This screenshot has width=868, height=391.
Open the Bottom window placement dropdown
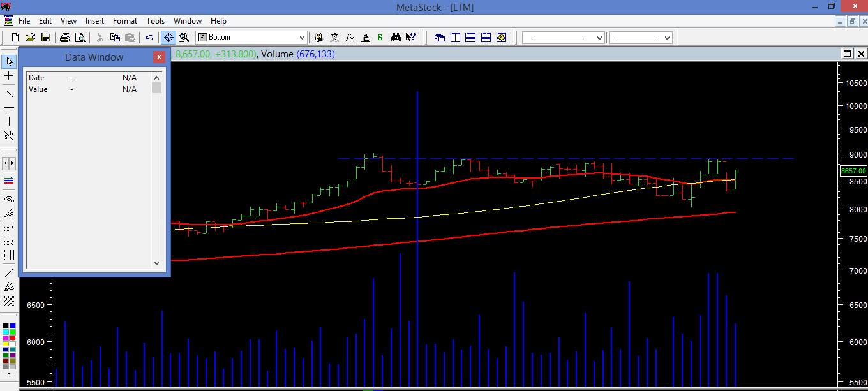pyautogui.click(x=303, y=38)
